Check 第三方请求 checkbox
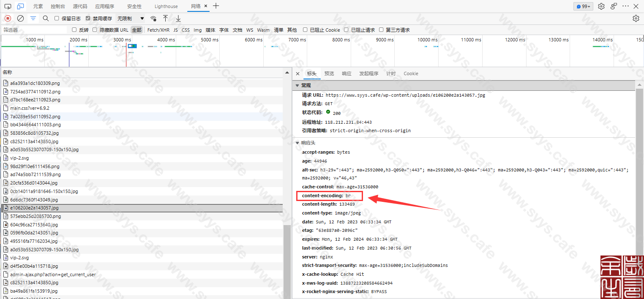The image size is (644, 299). pos(381,30)
